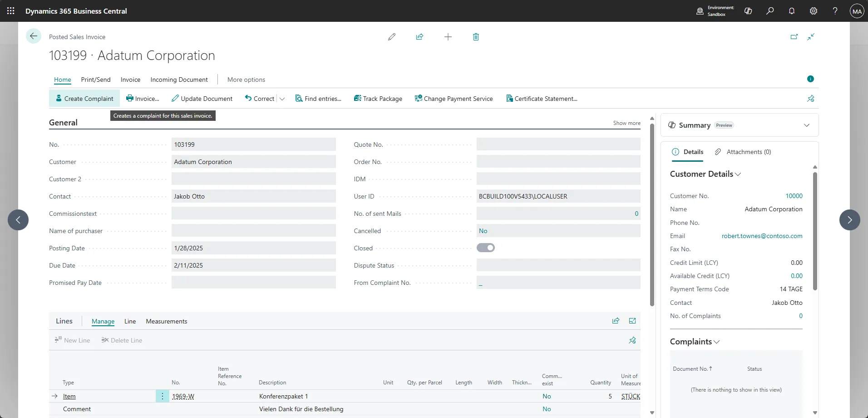Screen dimensions: 868x418
Task: Click Change Payment Service
Action: point(454,99)
